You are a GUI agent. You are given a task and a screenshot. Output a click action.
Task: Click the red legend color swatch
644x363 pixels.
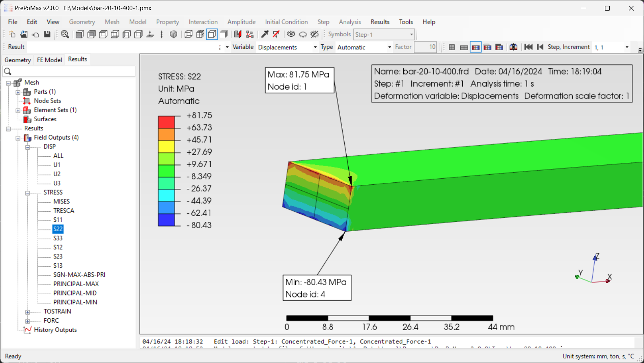[x=166, y=122]
